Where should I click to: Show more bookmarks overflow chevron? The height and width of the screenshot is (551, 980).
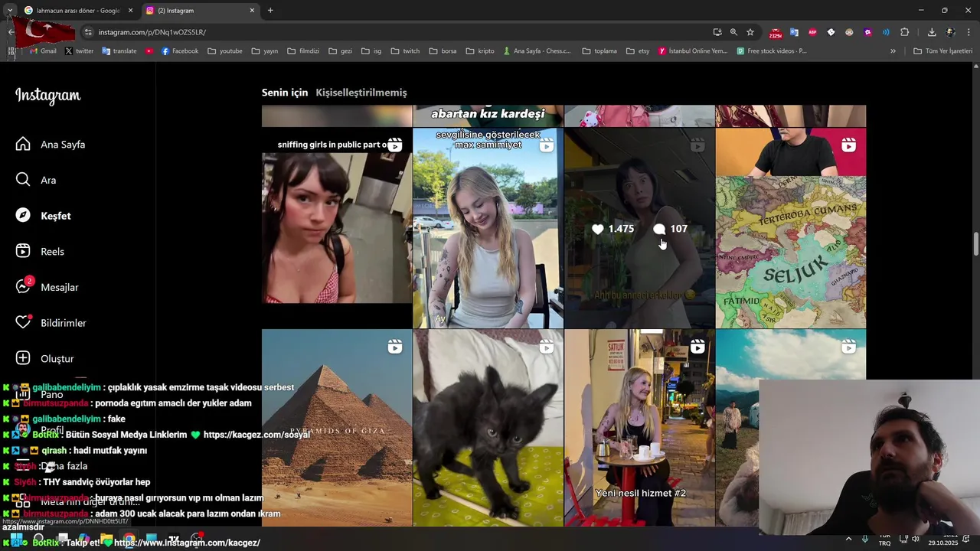(893, 51)
